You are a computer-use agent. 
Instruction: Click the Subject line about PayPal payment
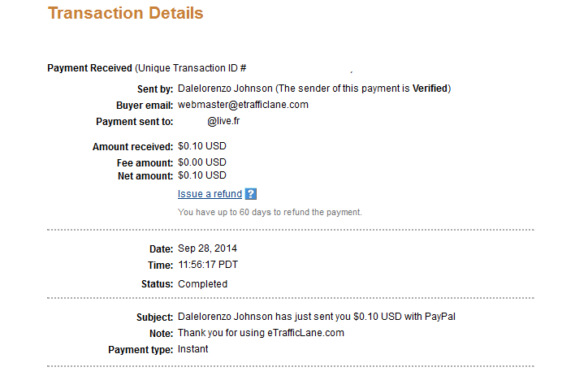coord(317,317)
